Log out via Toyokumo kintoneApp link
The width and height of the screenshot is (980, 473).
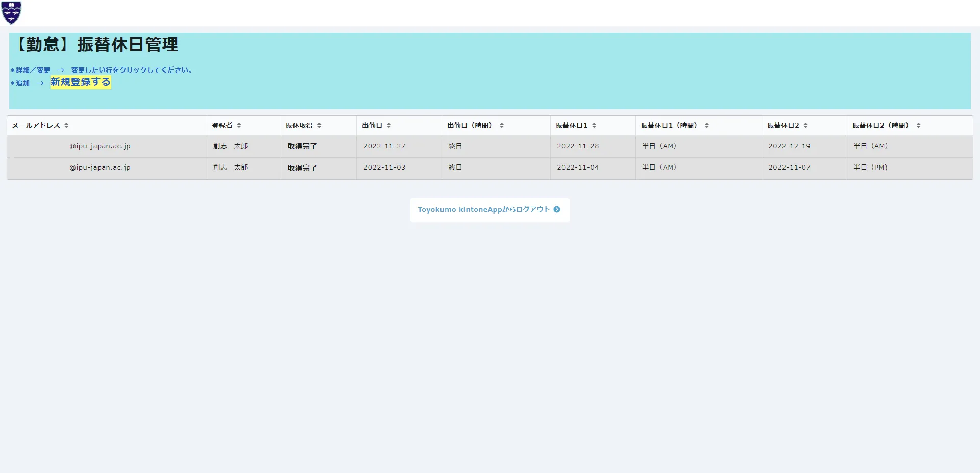[x=483, y=209]
